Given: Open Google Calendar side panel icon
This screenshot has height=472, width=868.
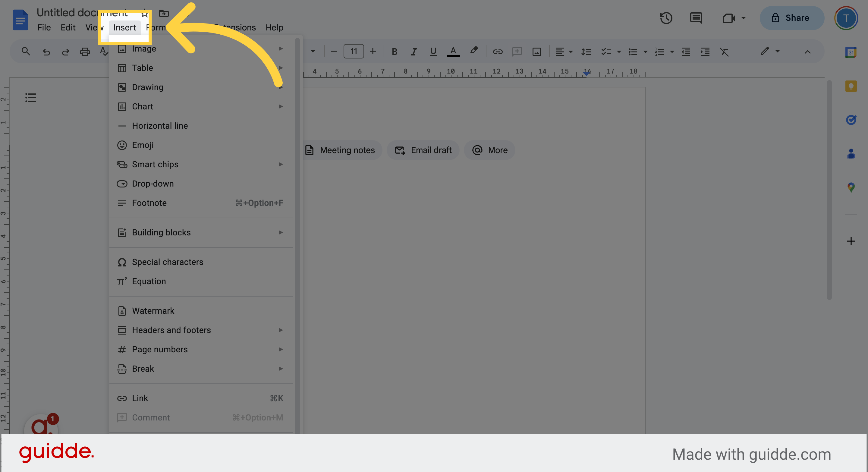Looking at the screenshot, I should (851, 52).
